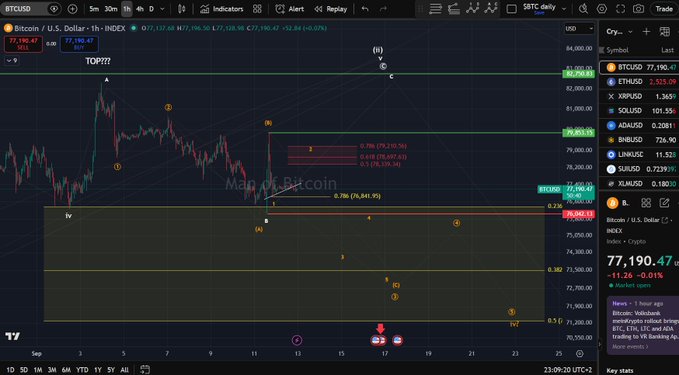679x375 pixels.
Task: Select the 1h timeframe
Action: [126, 9]
